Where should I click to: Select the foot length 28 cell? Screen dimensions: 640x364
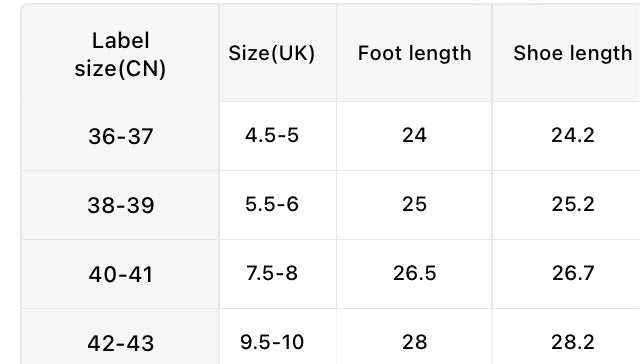(414, 337)
